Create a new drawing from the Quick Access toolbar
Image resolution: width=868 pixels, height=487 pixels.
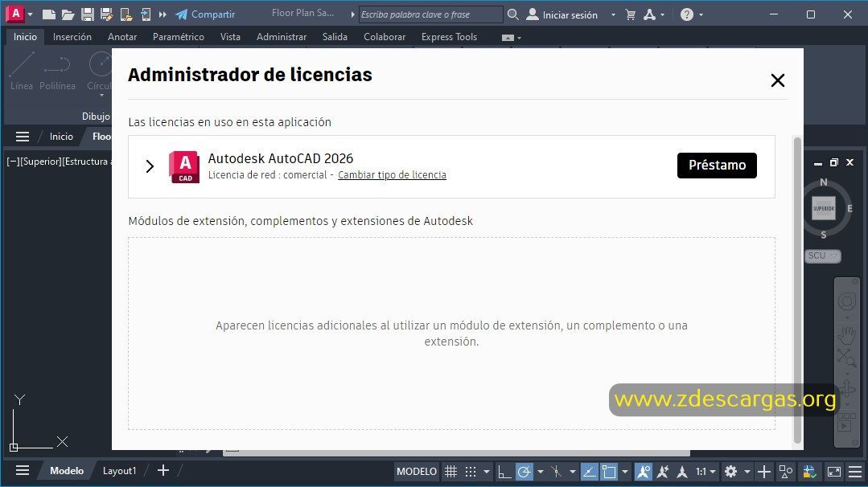click(x=49, y=14)
